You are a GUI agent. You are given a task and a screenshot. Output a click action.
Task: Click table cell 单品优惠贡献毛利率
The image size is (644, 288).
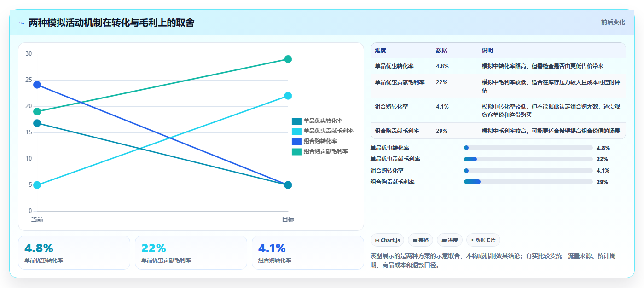click(400, 82)
